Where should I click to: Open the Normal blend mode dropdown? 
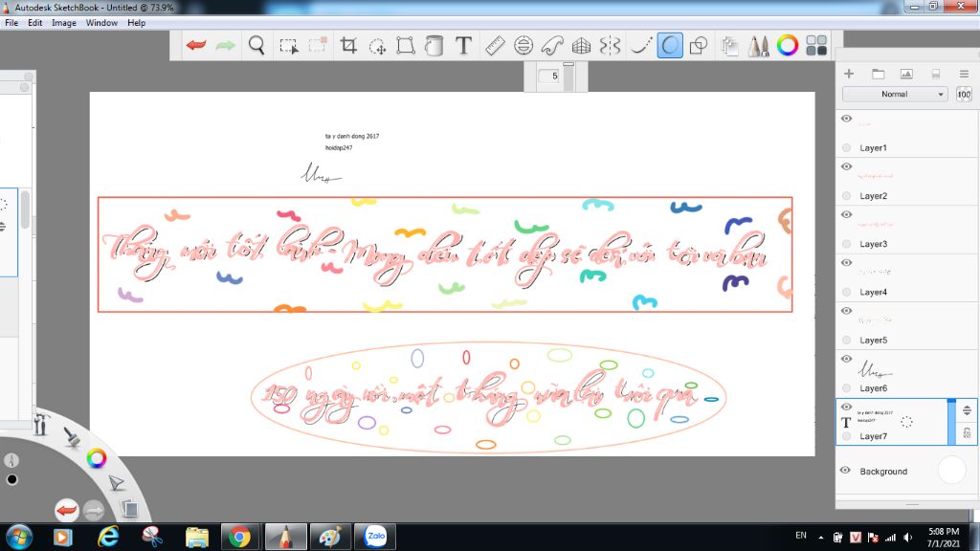[x=895, y=95]
